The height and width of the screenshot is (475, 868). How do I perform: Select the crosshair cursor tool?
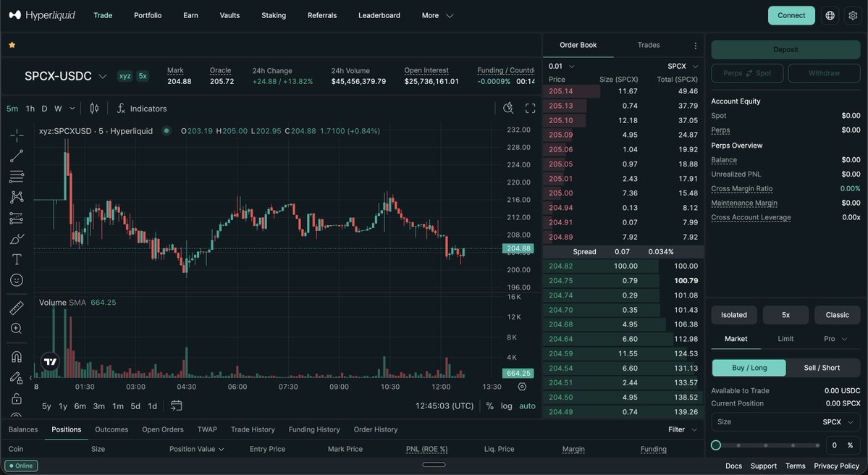point(17,135)
